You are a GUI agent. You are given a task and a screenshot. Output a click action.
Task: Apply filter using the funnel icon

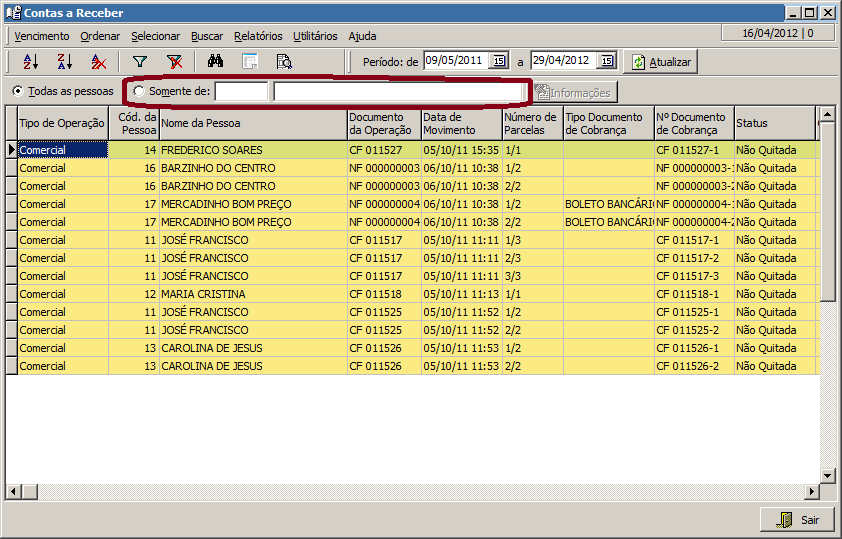pyautogui.click(x=140, y=62)
